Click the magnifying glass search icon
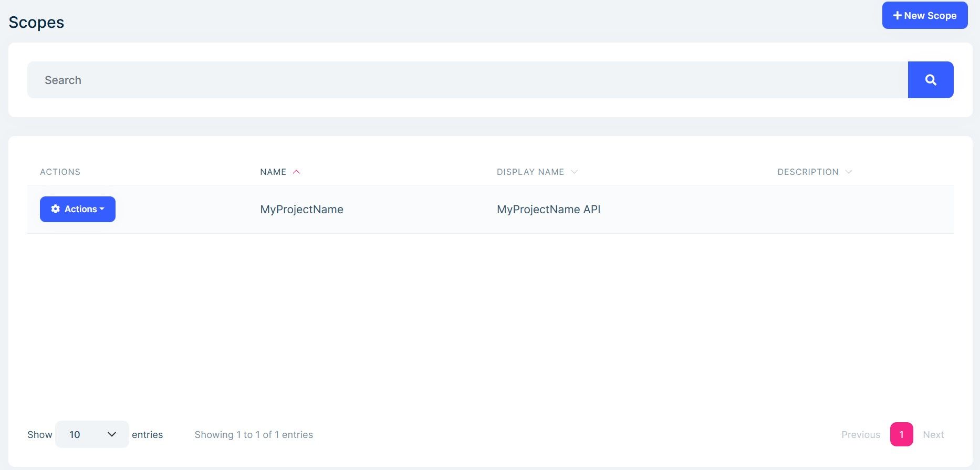Image resolution: width=980 pixels, height=470 pixels. 930,80
